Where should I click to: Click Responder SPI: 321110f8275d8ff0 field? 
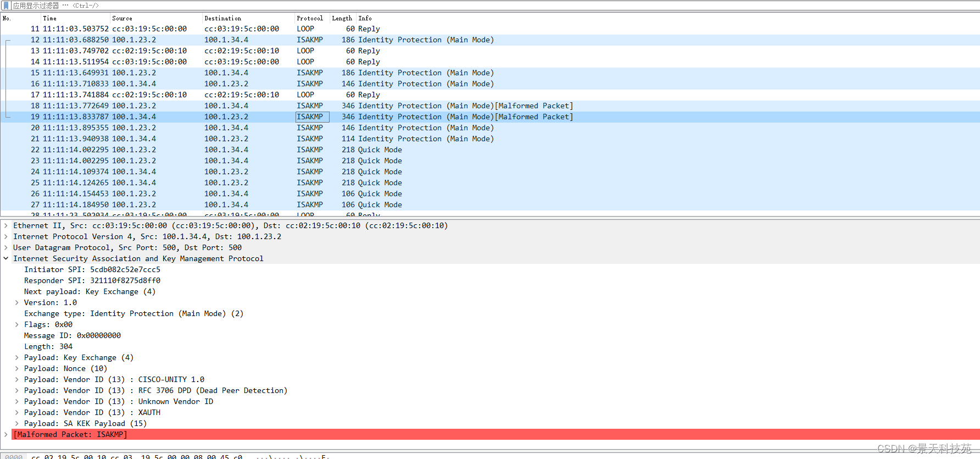[x=92, y=280]
